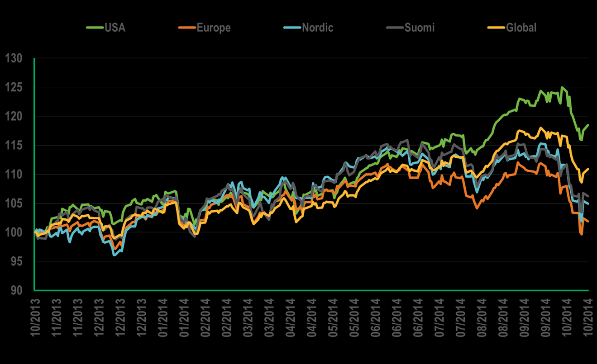The width and height of the screenshot is (597, 364).
Task: Click the USA legend label
Action: [115, 28]
